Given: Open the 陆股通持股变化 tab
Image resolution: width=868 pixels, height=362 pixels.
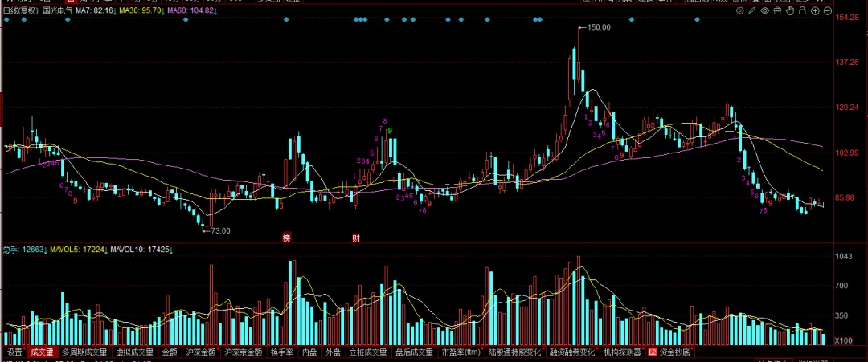Looking at the screenshot, I should pyautogui.click(x=515, y=352).
